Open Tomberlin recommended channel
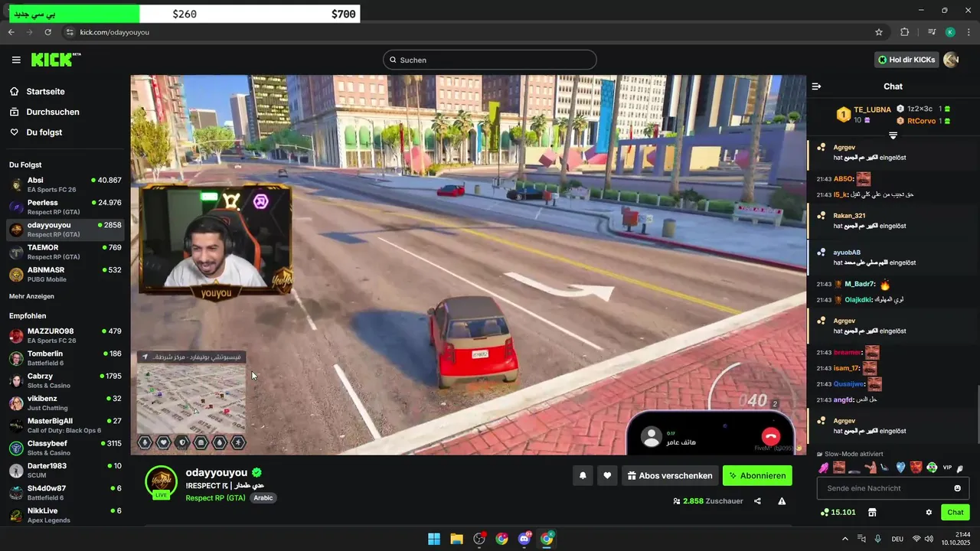This screenshot has height=551, width=980. (65, 358)
